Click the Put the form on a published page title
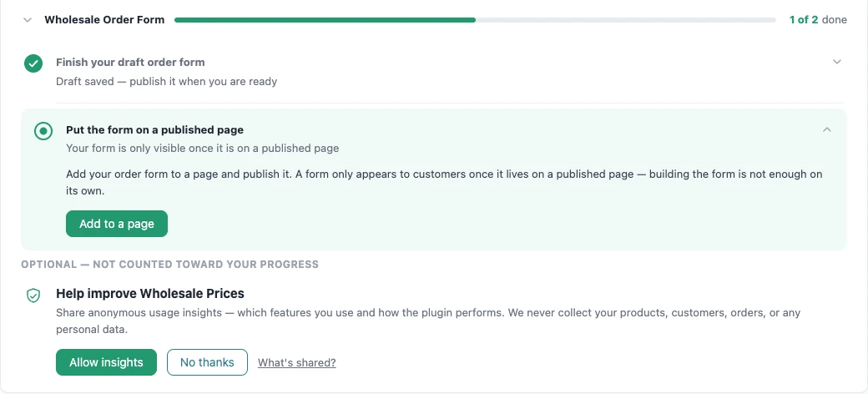The image size is (868, 394). [154, 130]
